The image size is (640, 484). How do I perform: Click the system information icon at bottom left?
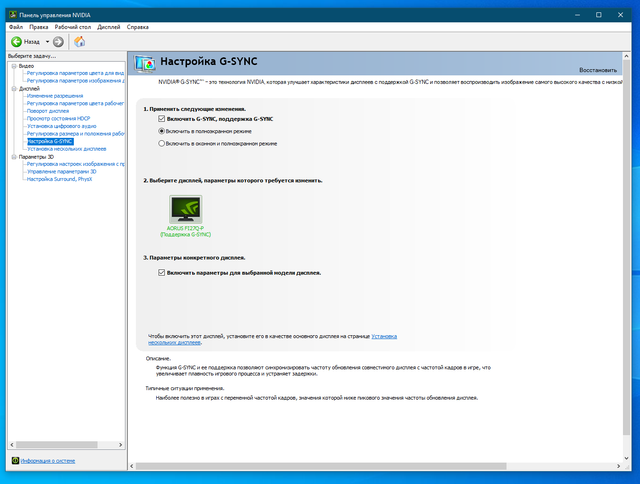tap(15, 460)
